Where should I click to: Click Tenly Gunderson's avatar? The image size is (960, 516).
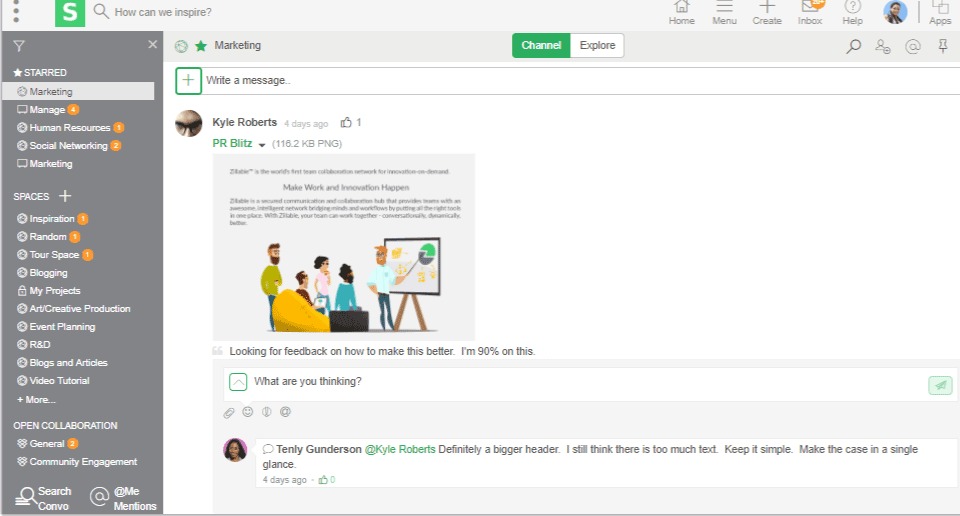click(234, 450)
